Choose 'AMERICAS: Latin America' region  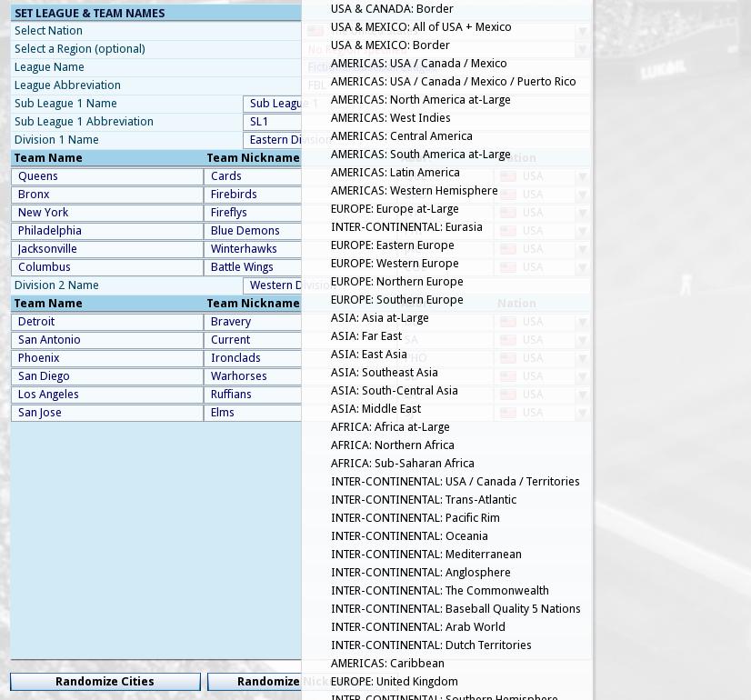(x=395, y=173)
